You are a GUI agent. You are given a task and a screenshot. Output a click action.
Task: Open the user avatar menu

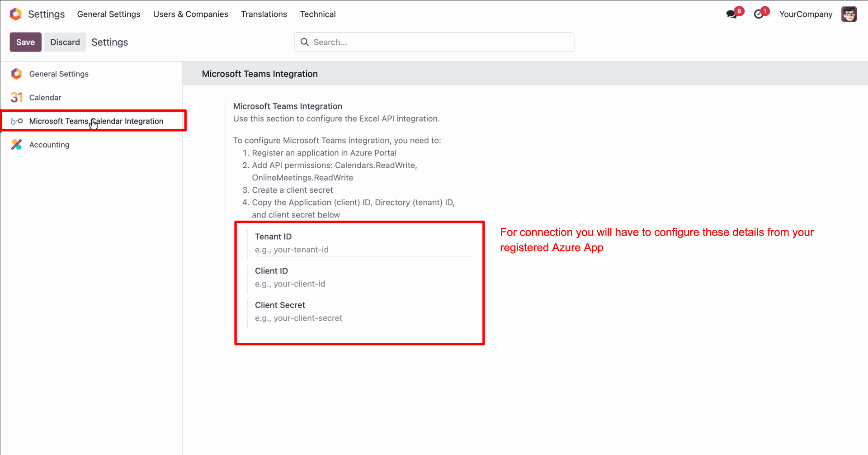[x=849, y=14]
